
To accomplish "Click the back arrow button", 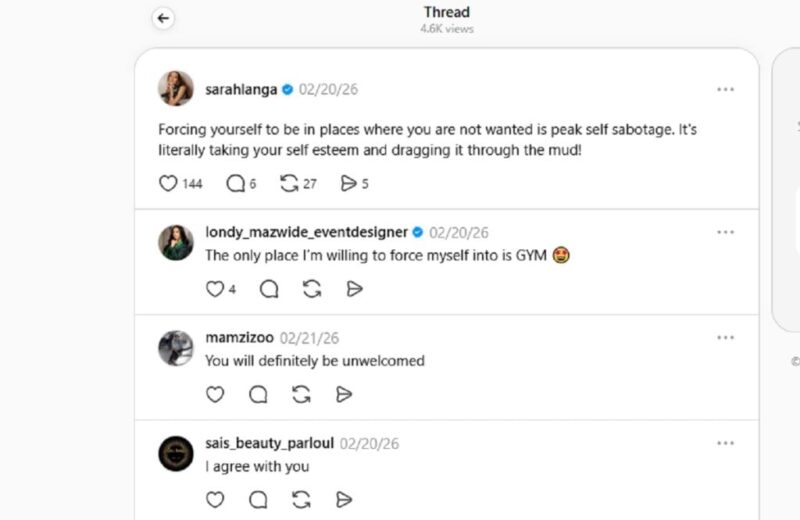I will [164, 18].
